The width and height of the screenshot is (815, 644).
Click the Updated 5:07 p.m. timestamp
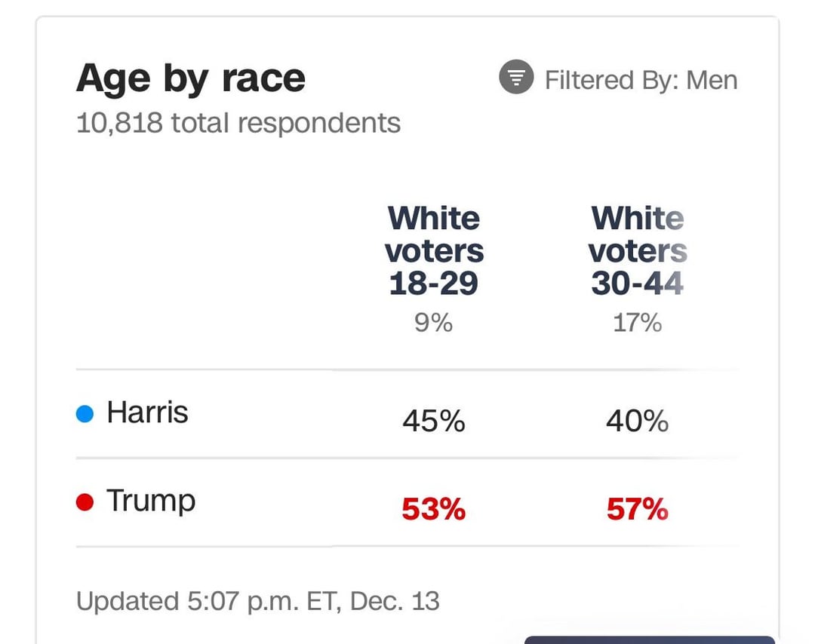[x=258, y=602]
